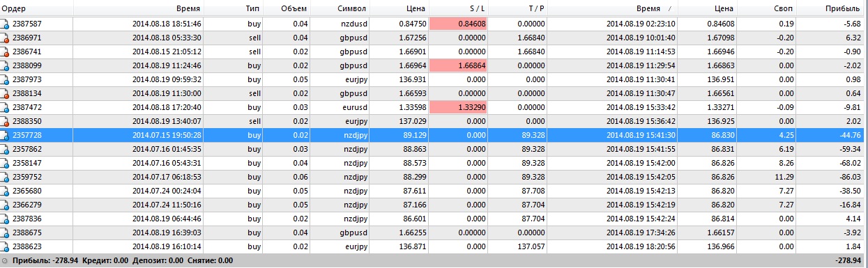Click the order icon for 2357728
This screenshot has width=868, height=268.
6,135
